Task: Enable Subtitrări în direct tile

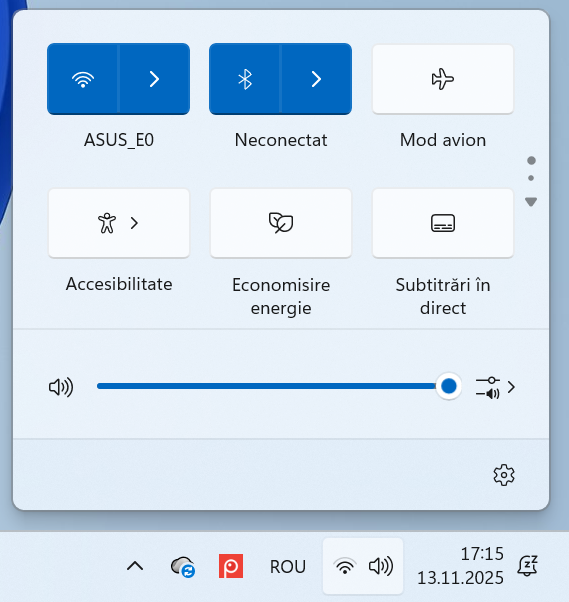Action: pyautogui.click(x=443, y=223)
